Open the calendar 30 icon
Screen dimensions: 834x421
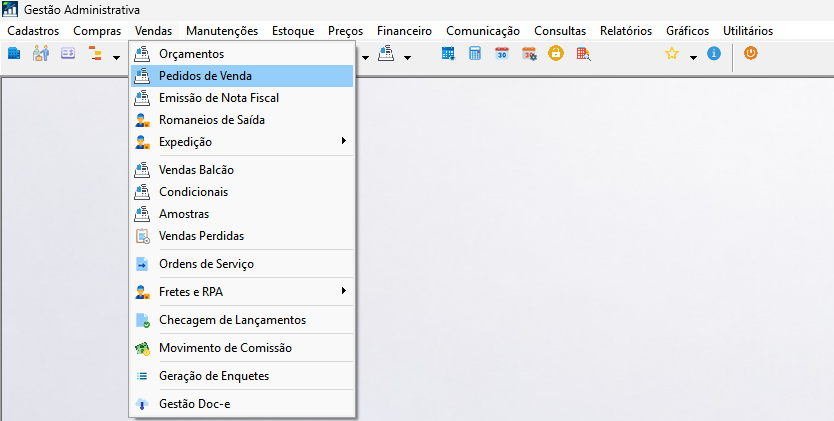click(x=502, y=54)
